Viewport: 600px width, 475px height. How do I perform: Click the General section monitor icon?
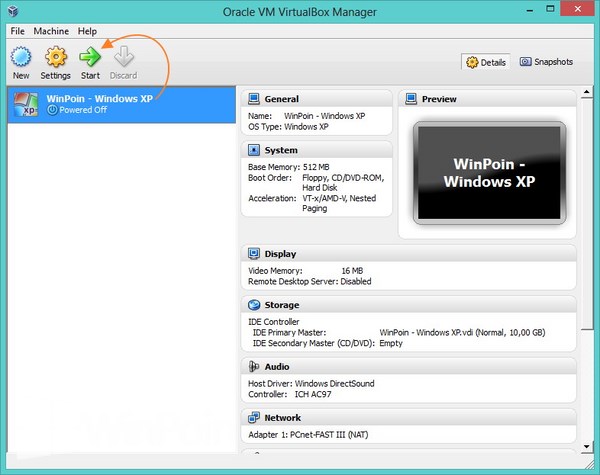pyautogui.click(x=254, y=99)
